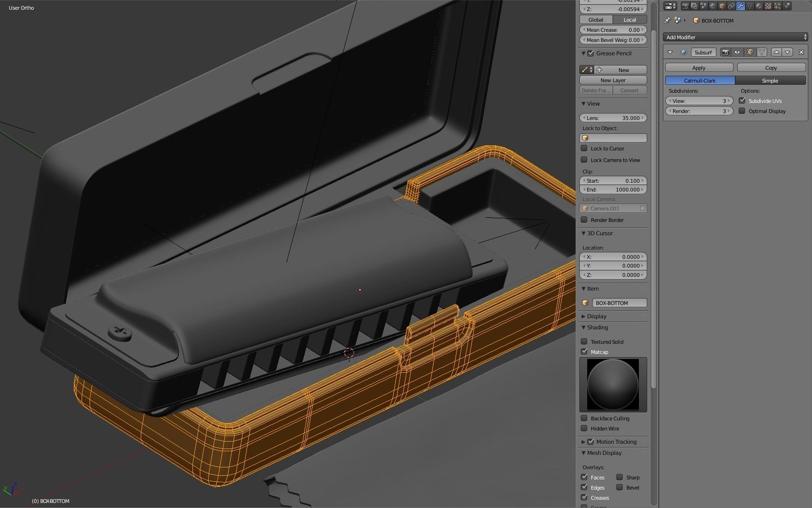Enable Render Border checkbox

coord(584,220)
